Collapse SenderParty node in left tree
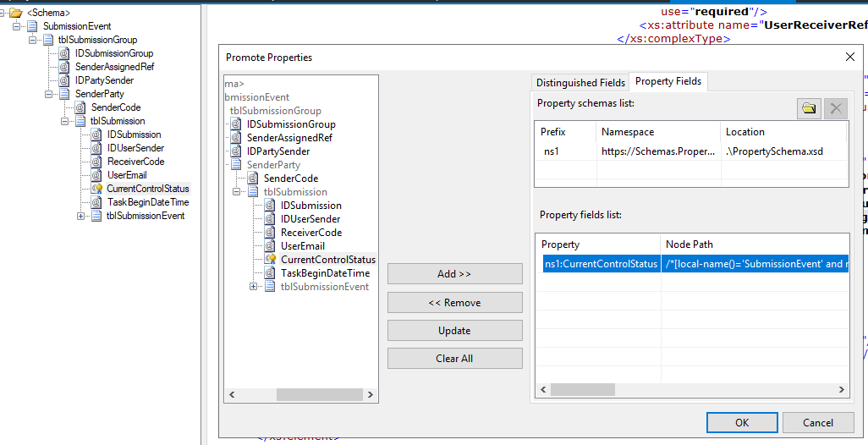 49,94
